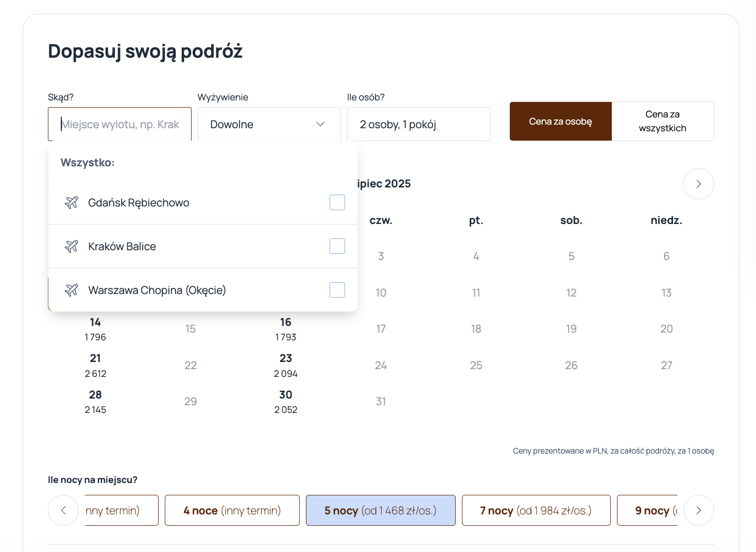This screenshot has height=552, width=756.
Task: Click the airplane icon beside Kraków Balice
Action: coord(72,246)
